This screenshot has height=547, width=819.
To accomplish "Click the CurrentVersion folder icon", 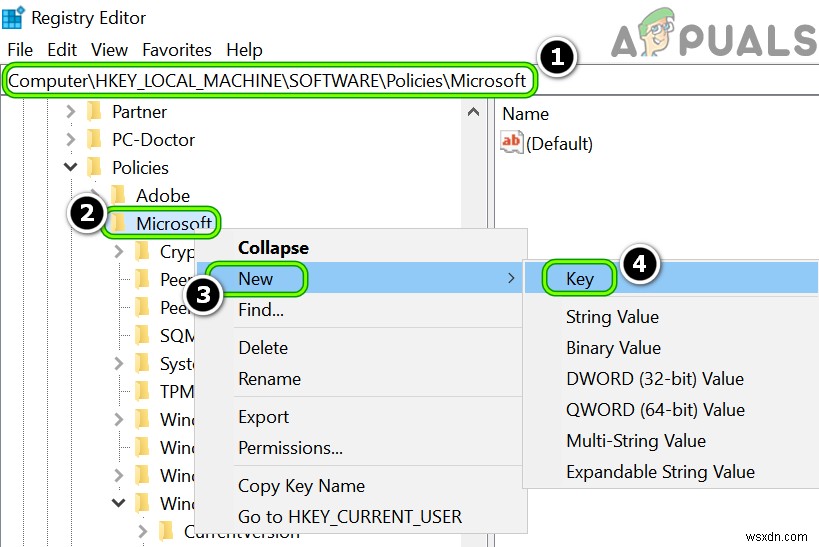I will click(167, 531).
